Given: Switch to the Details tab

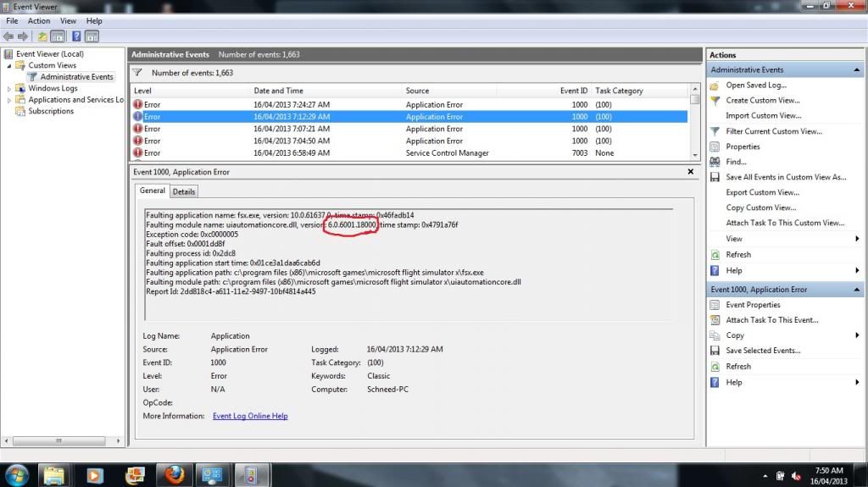Looking at the screenshot, I should point(184,191).
